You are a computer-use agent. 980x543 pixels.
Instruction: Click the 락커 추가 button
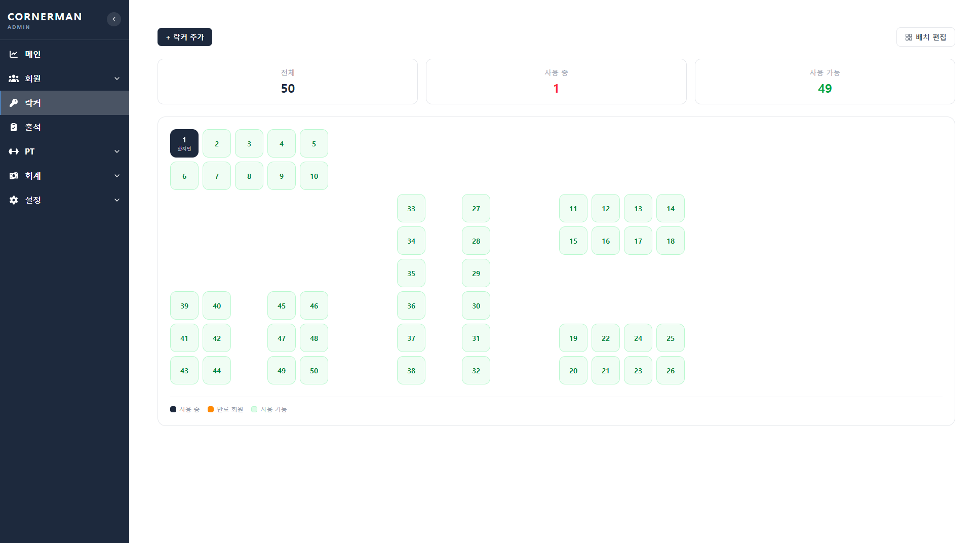point(185,37)
